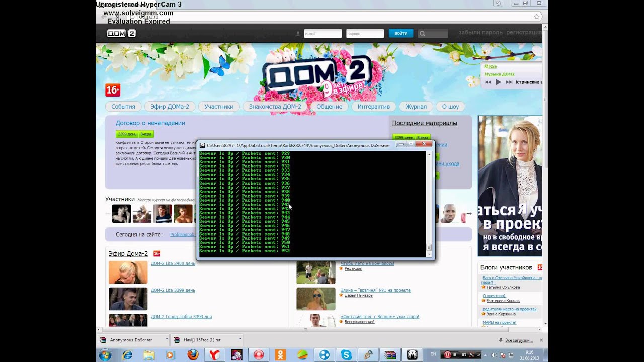Open the Интерактив menu tab
Viewport: 644px width, 362px height.
[373, 107]
